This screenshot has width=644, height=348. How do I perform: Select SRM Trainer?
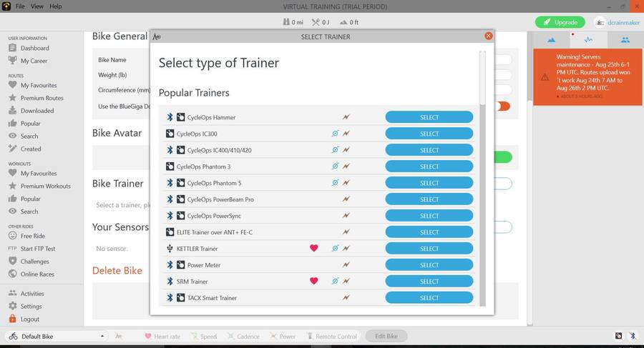429,282
